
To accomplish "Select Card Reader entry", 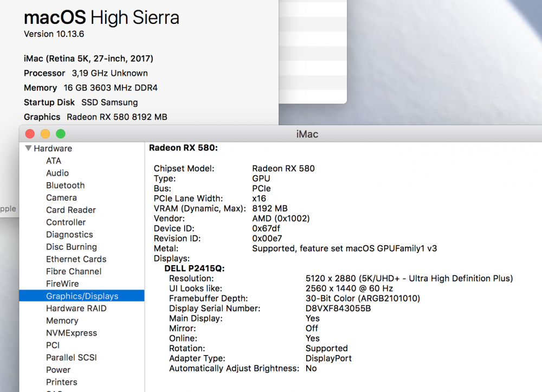I will tap(71, 210).
